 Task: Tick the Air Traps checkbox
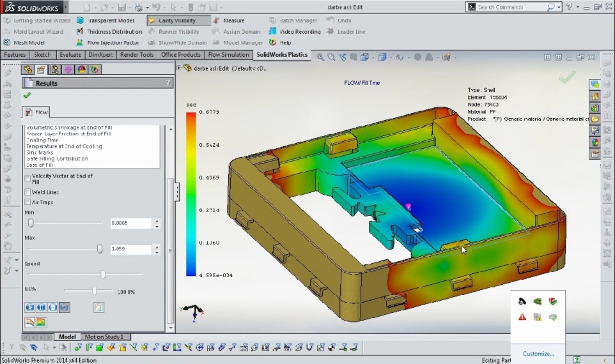coord(27,202)
